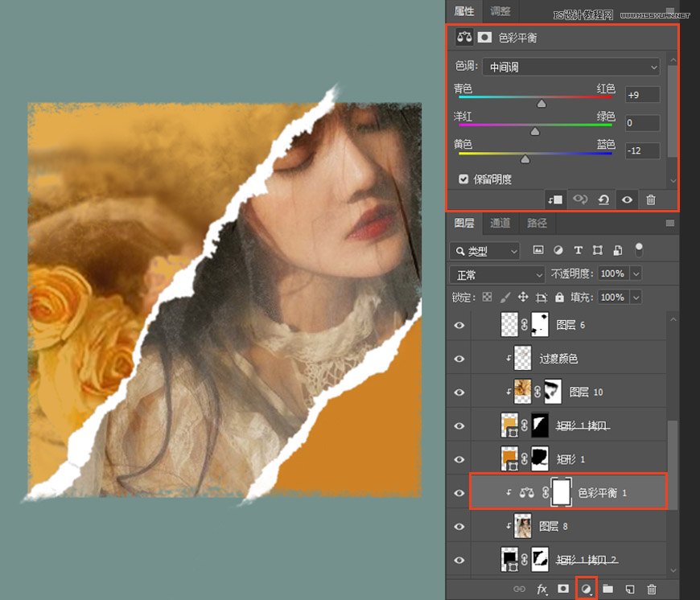Click the Filter for text layers button
700x600 pixels.
578,249
